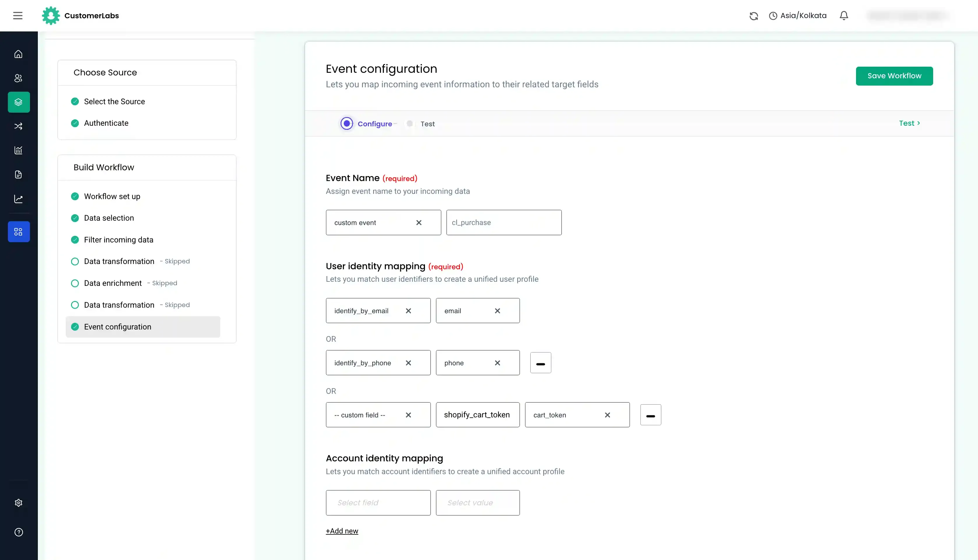Open the settings gear in sidebar
978x560 pixels.
pos(18,503)
